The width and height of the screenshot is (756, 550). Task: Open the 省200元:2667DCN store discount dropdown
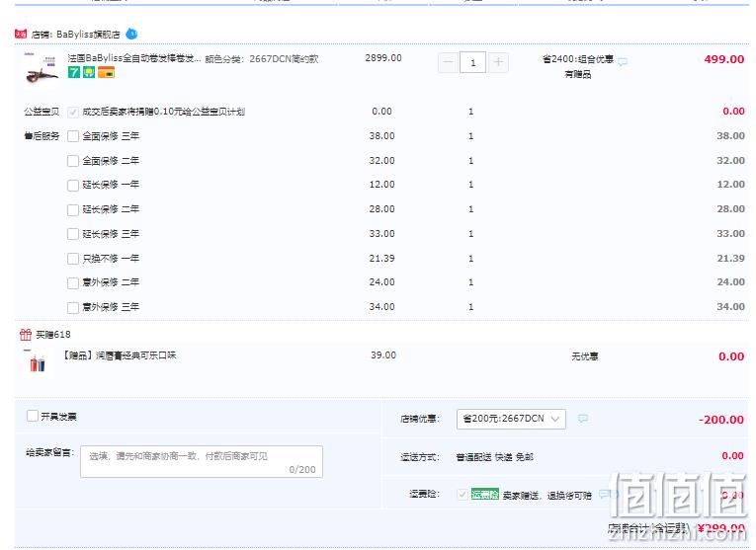[511, 419]
